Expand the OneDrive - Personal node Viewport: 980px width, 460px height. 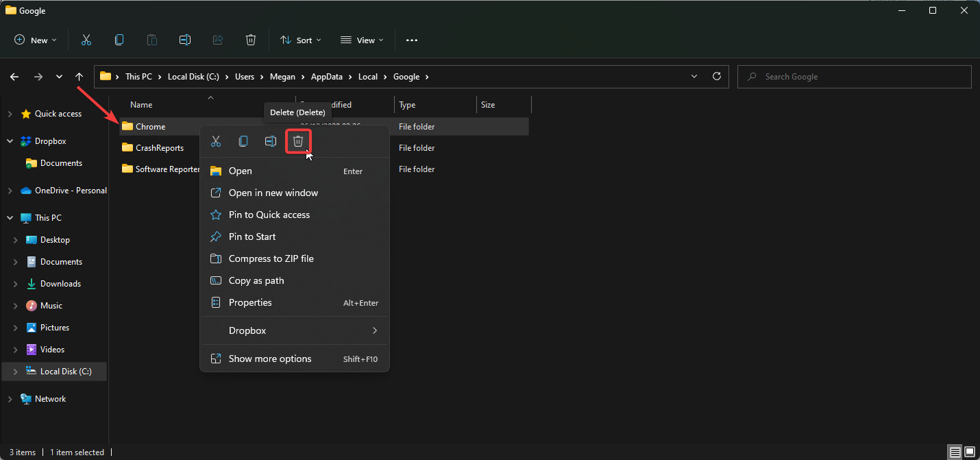[10, 191]
